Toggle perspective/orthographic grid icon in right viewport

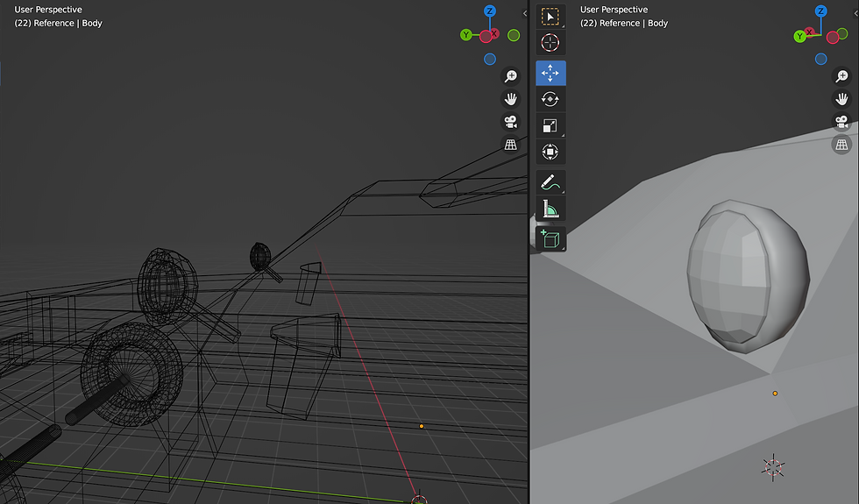(x=841, y=145)
